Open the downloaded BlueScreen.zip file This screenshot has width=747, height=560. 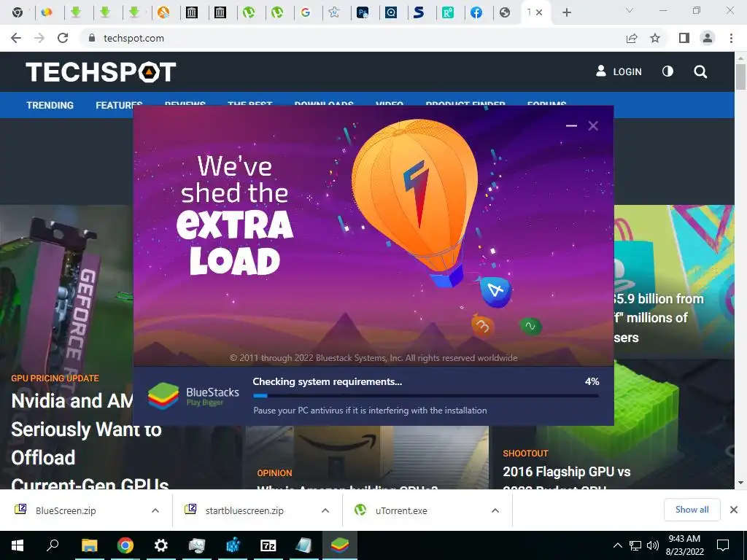tap(66, 510)
